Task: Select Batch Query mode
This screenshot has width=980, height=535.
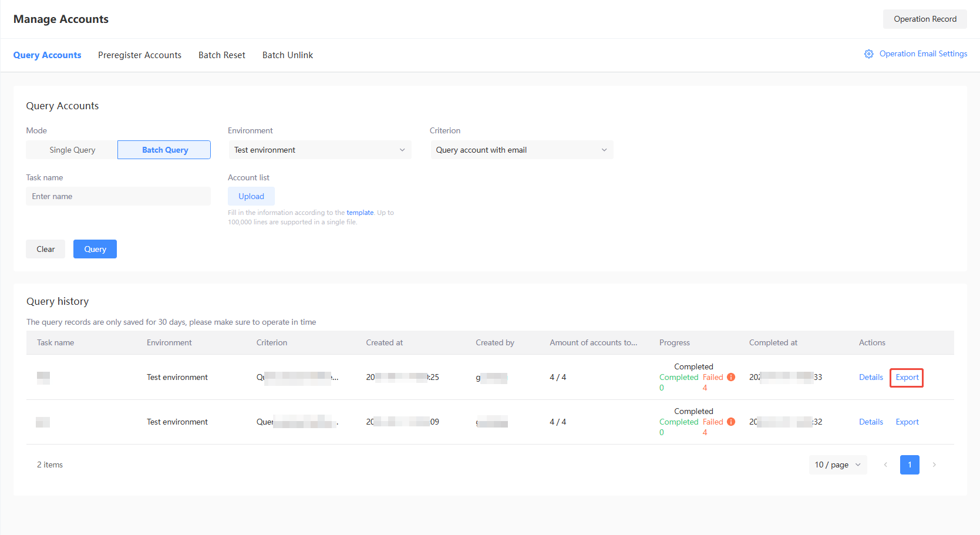Action: tap(164, 150)
